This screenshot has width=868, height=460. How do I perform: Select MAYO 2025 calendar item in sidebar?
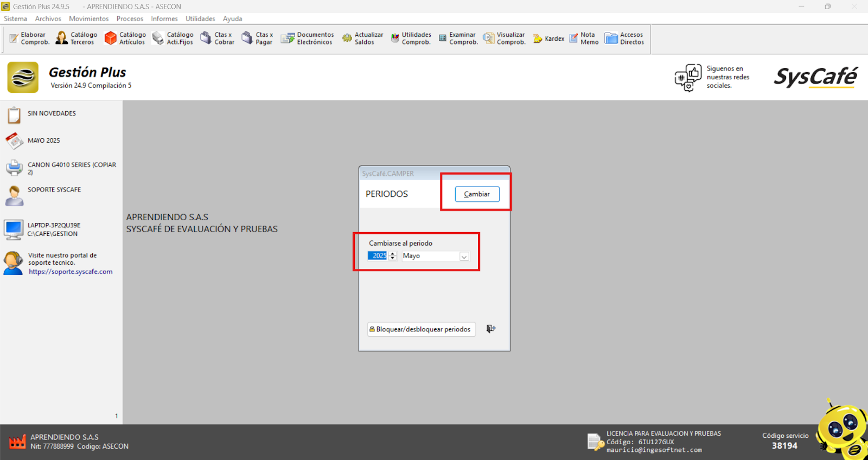click(43, 140)
